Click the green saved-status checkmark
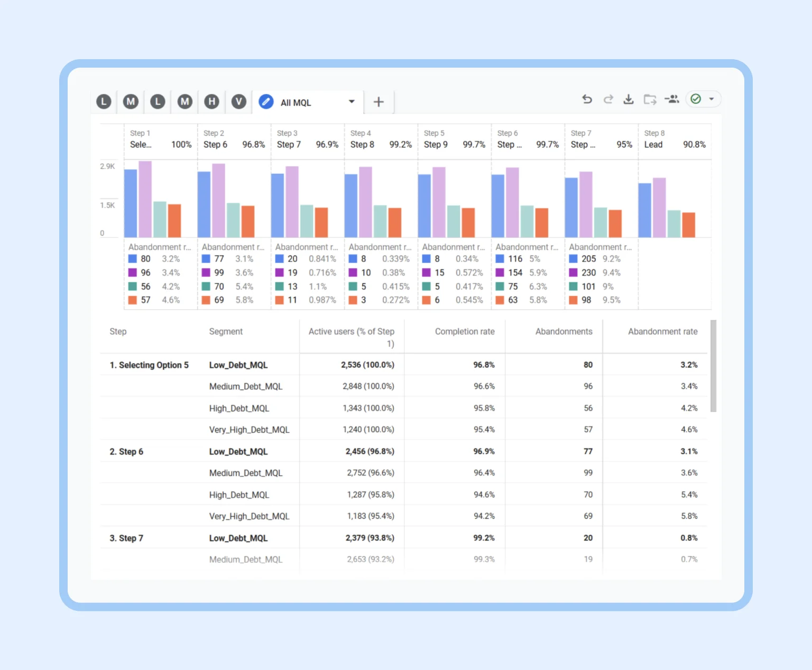The height and width of the screenshot is (670, 812). pyautogui.click(x=696, y=99)
